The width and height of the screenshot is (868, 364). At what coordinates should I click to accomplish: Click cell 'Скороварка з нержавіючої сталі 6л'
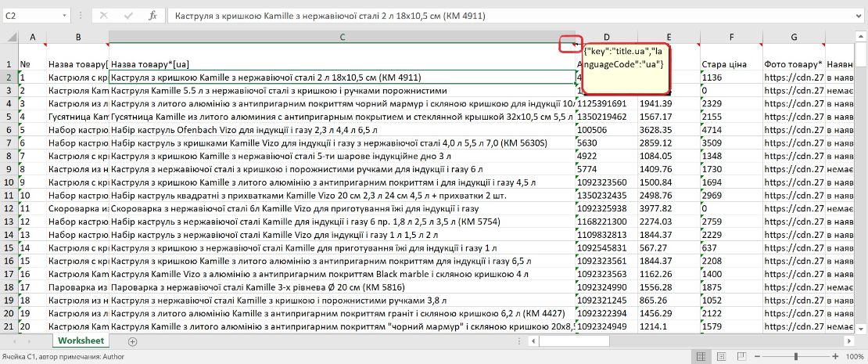click(x=342, y=208)
